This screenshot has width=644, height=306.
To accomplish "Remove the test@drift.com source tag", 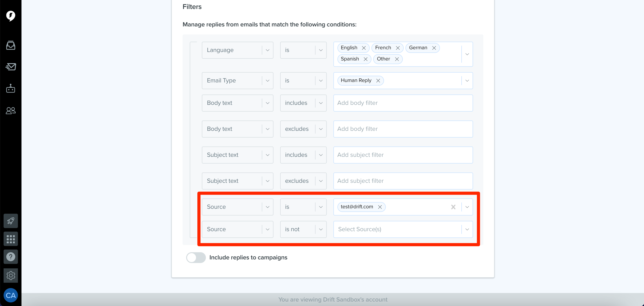I will (x=380, y=207).
